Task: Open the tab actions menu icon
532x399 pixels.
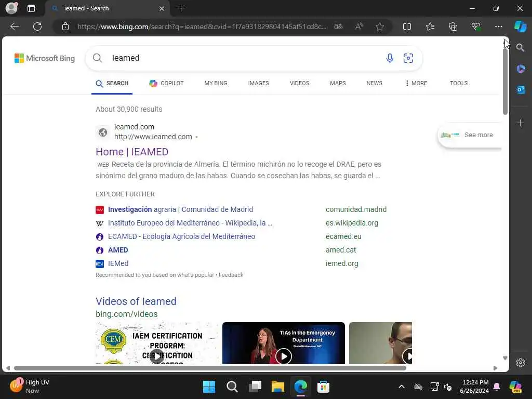Action: (x=31, y=8)
